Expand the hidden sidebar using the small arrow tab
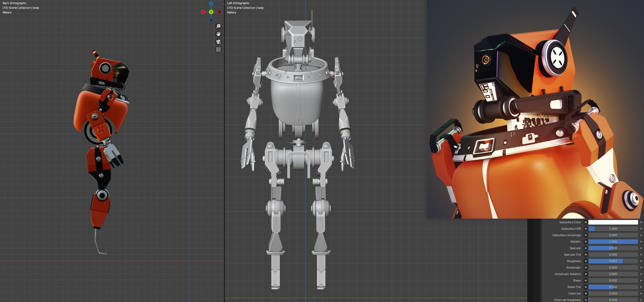 (x=224, y=4)
